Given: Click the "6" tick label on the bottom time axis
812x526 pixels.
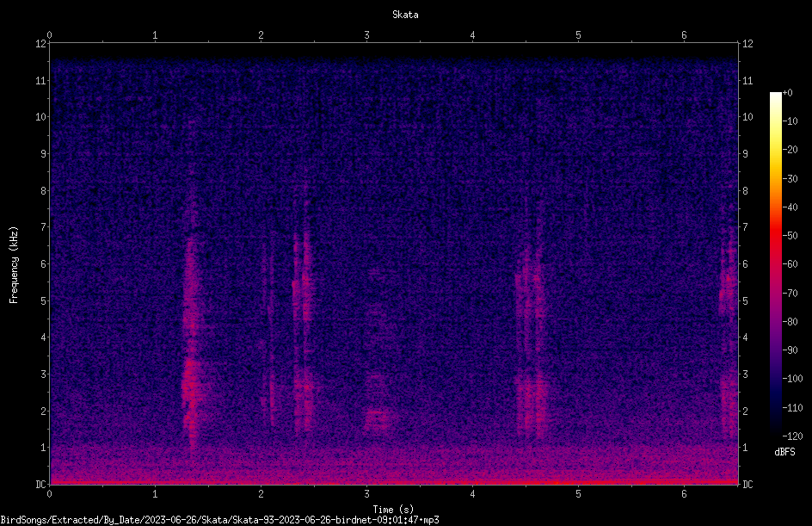Looking at the screenshot, I should click(684, 494).
